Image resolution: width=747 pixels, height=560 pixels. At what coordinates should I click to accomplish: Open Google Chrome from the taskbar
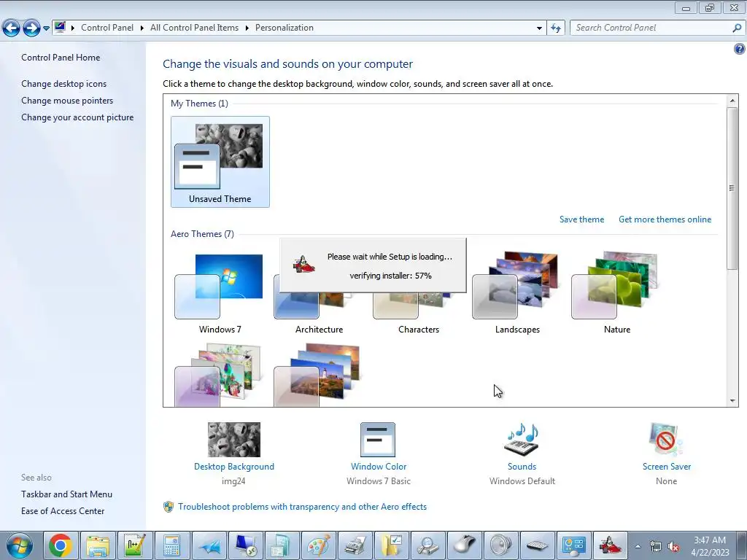[61, 545]
